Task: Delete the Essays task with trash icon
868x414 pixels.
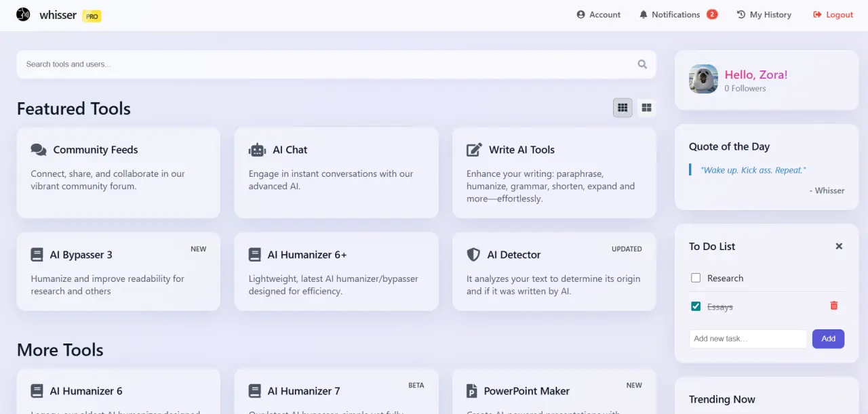Action: coord(834,306)
